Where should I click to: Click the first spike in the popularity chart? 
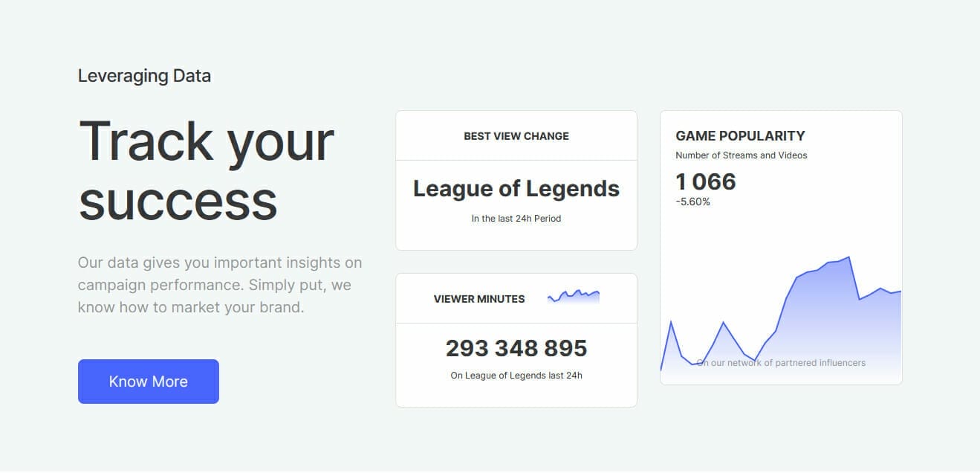(671, 322)
